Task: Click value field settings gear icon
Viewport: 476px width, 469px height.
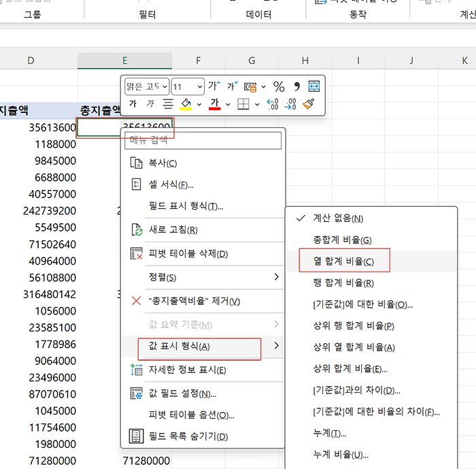Action: [x=136, y=393]
